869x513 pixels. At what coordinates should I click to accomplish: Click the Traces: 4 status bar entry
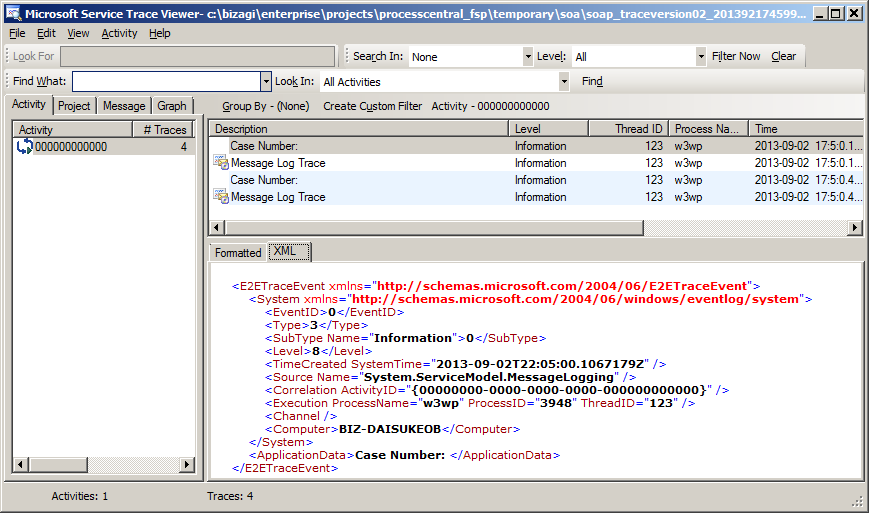tap(230, 496)
